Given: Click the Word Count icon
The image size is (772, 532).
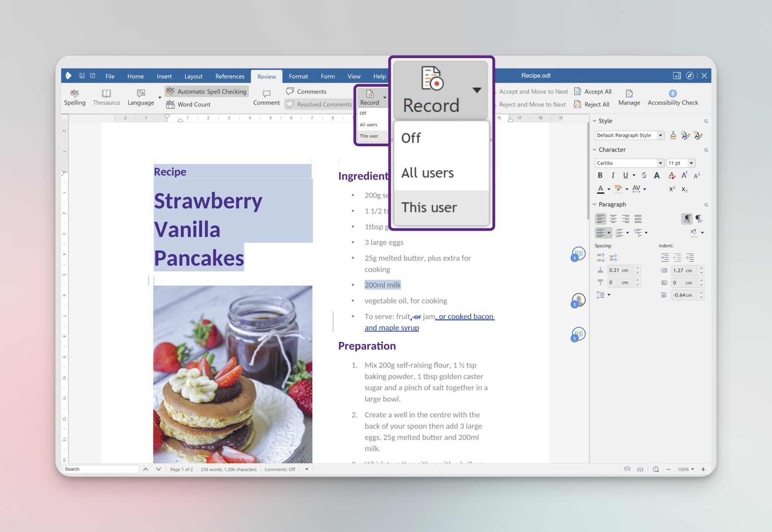Looking at the screenshot, I should coord(170,104).
